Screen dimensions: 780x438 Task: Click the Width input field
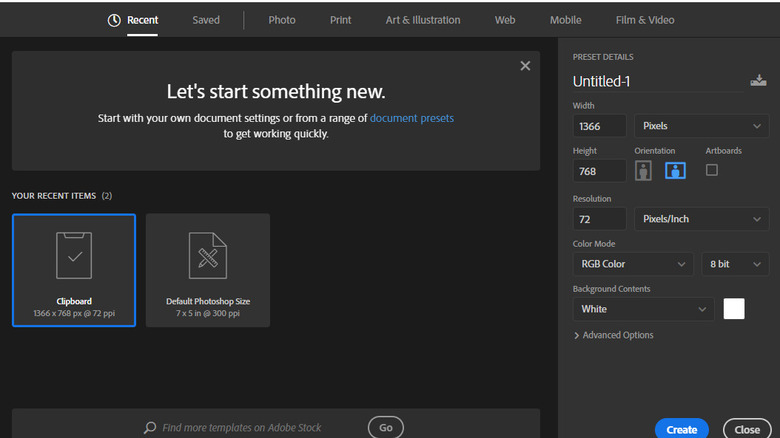point(600,126)
